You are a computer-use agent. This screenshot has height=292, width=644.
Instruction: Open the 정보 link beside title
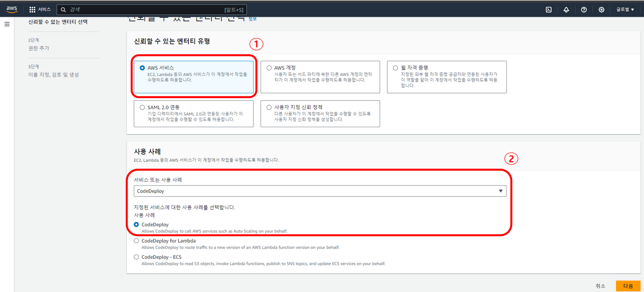coord(252,19)
